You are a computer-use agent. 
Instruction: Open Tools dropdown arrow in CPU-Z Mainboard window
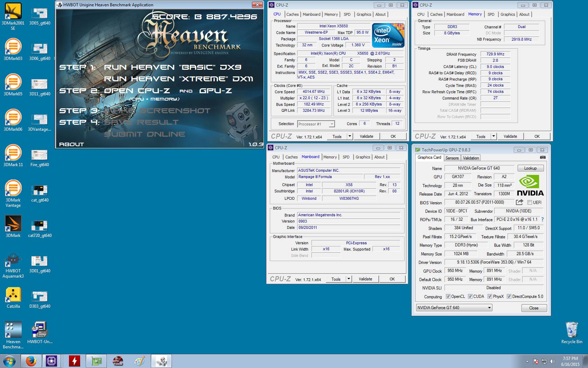(348, 279)
